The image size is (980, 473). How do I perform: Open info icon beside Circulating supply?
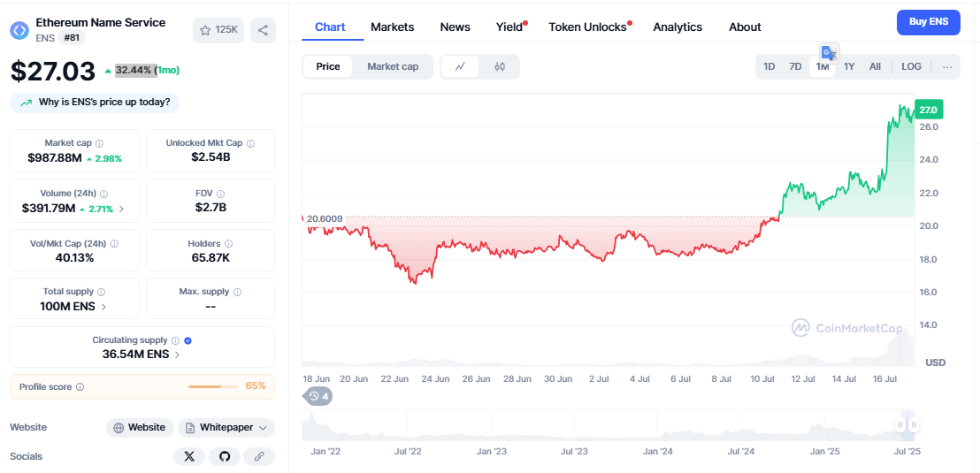176,340
